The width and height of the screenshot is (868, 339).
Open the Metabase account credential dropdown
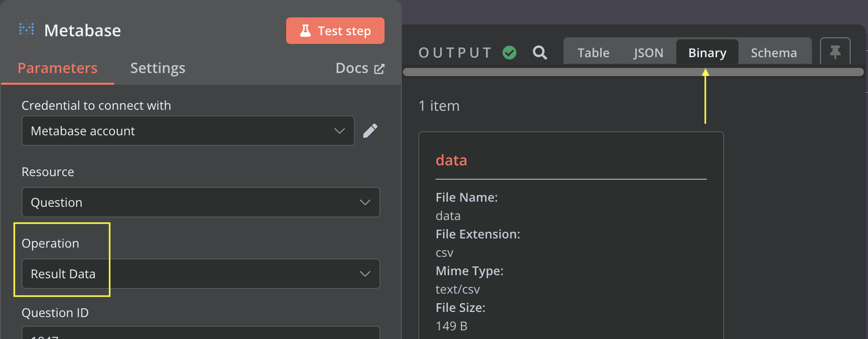pos(188,131)
